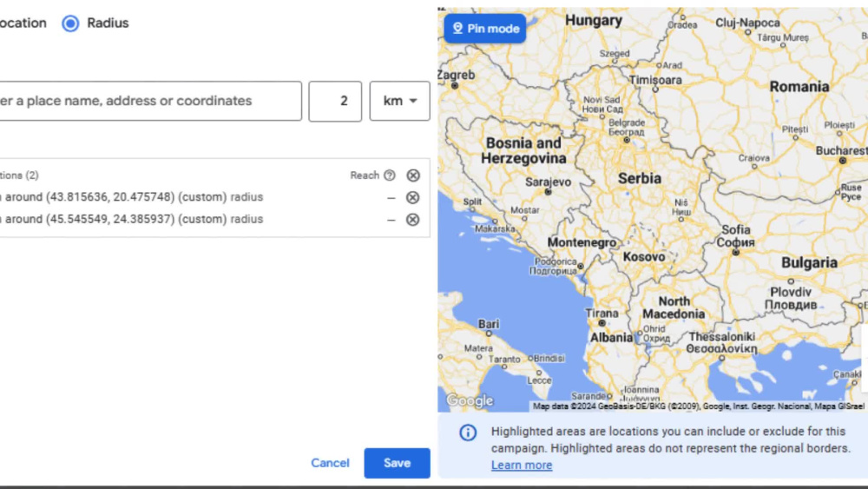Click the North Macedonia label on map
The height and width of the screenshot is (489, 868).
coord(674,307)
